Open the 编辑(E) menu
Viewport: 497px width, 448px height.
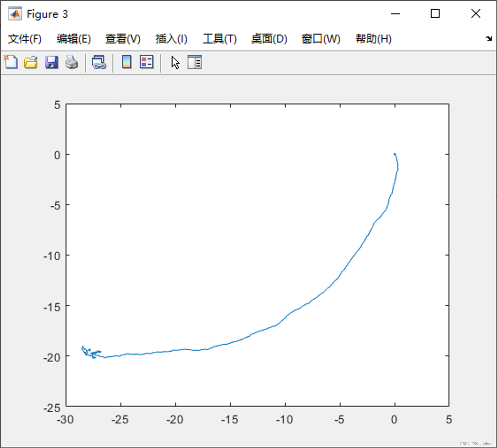(x=74, y=39)
